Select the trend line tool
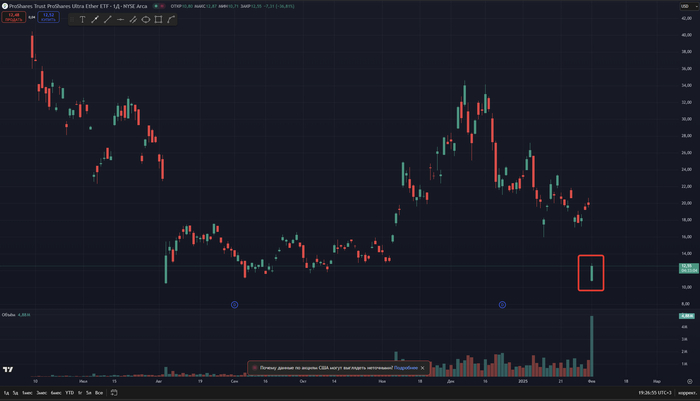Image resolution: width=700 pixels, height=401 pixels. point(108,19)
